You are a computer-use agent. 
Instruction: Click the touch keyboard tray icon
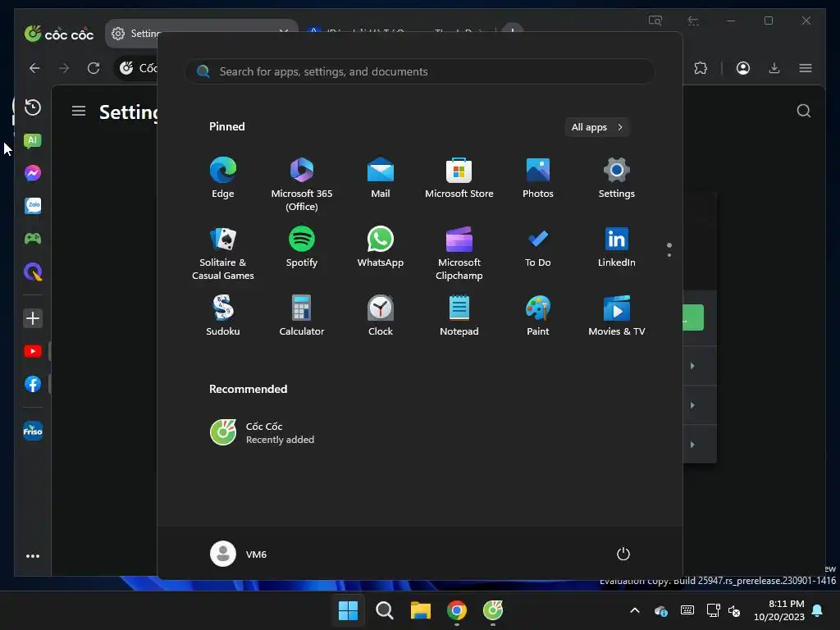(x=687, y=610)
